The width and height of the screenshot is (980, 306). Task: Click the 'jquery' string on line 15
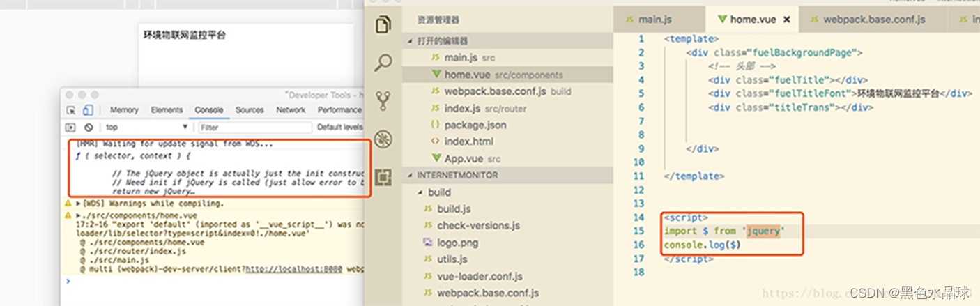[763, 231]
